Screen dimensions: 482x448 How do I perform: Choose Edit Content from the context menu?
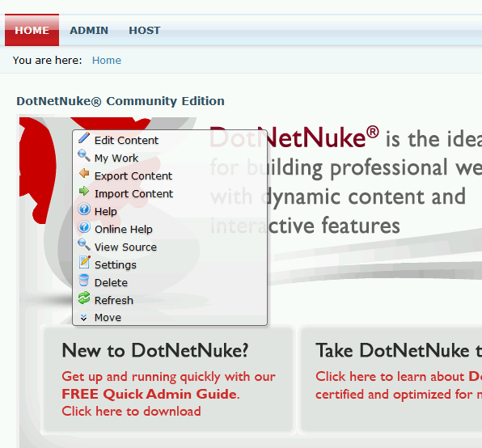click(x=126, y=141)
